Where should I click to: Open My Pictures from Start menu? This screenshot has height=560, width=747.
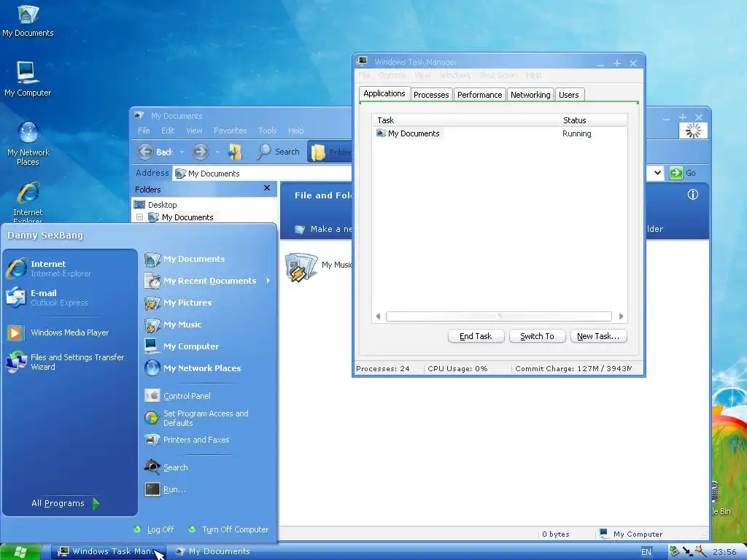click(x=178, y=303)
